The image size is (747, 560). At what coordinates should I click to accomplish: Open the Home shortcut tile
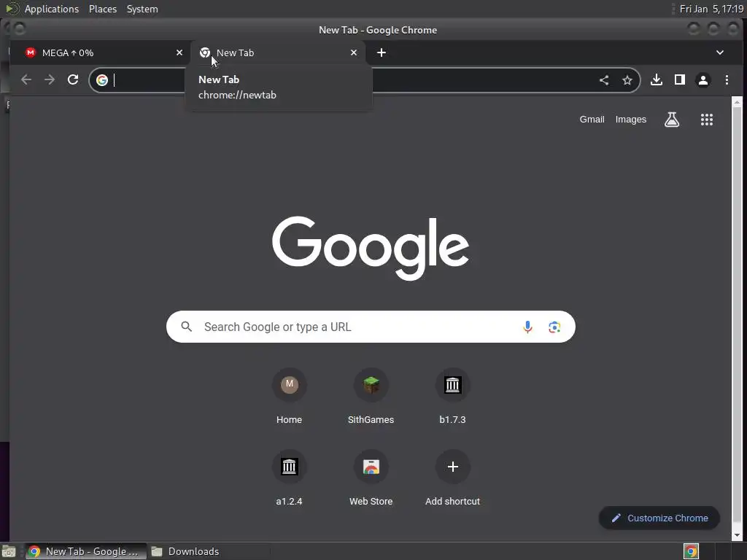(x=289, y=396)
